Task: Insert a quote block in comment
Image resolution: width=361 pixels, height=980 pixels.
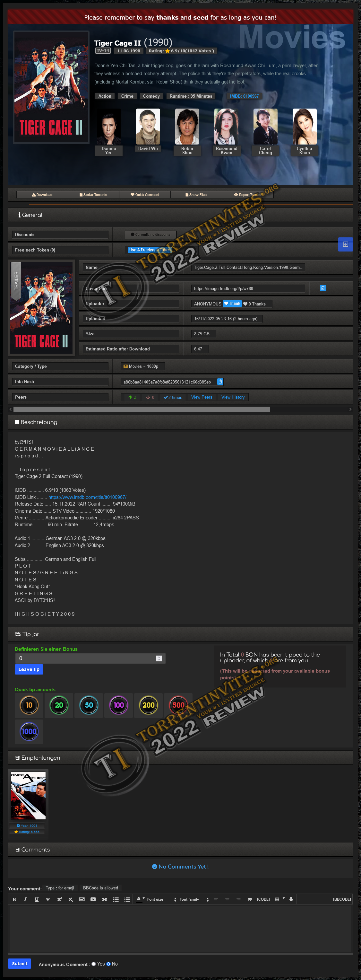Action: 250,899
